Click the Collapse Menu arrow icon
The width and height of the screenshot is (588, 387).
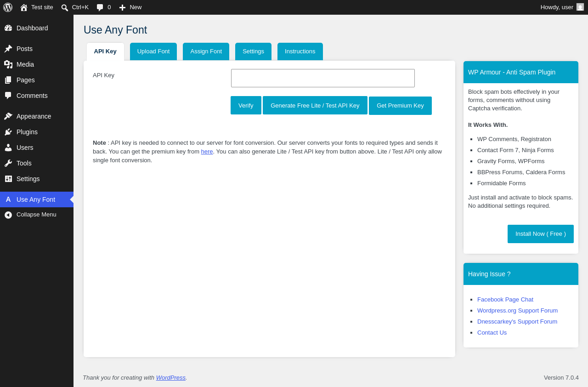8,215
